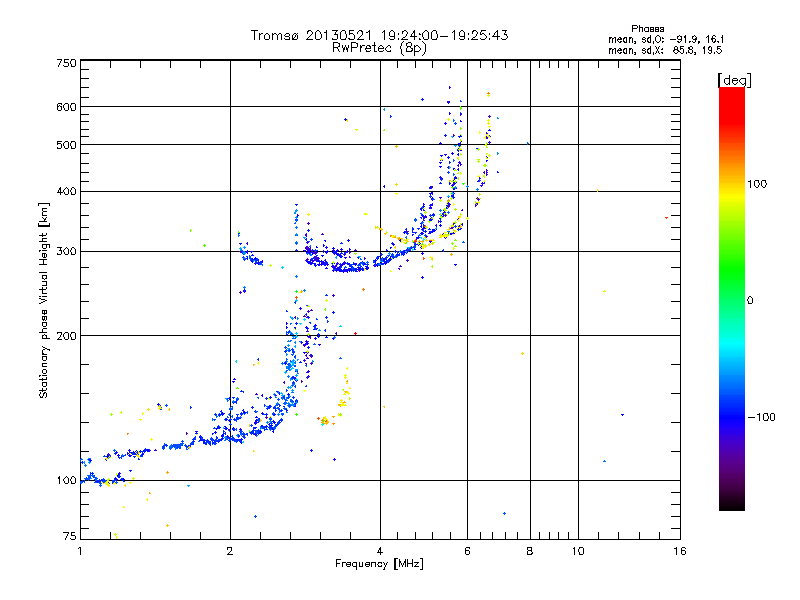Click the colorbar tick label '100'
800x600 pixels.
pos(757,184)
